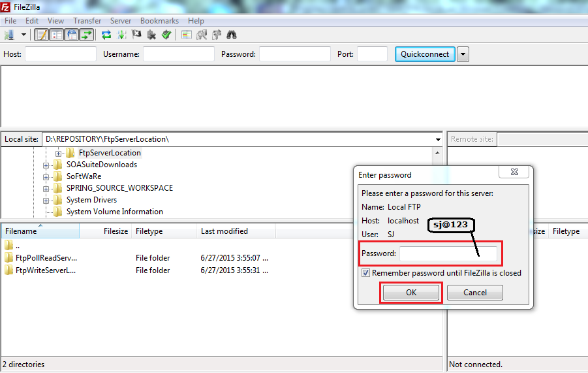The width and height of the screenshot is (588, 373).
Task: Click the FtpPollReadServ... folder icon
Action: 8,257
